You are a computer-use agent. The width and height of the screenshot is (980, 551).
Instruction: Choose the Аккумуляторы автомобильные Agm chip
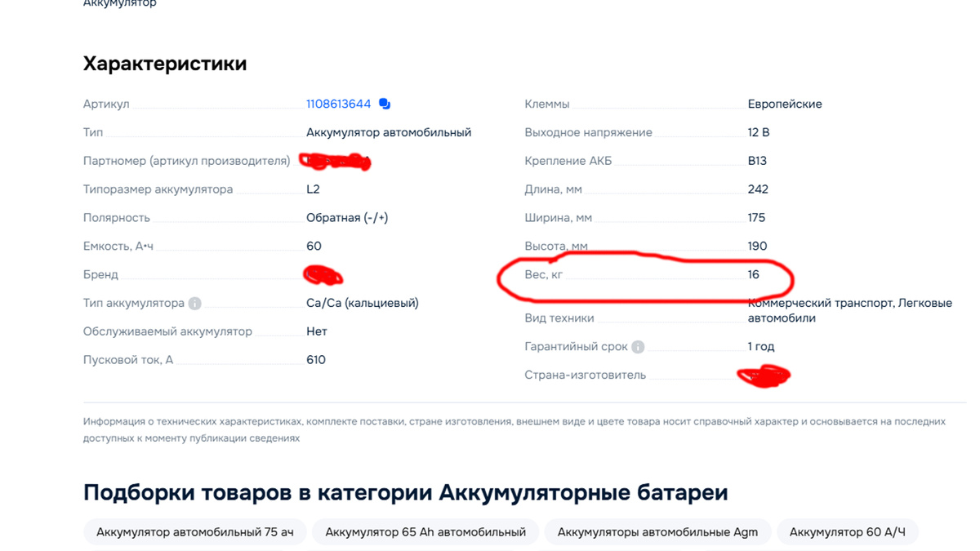coord(657,532)
